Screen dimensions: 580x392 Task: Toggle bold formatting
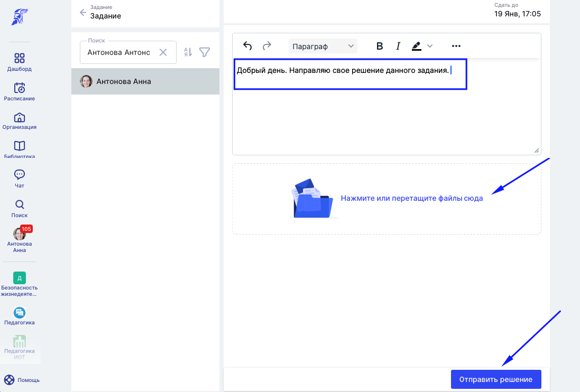pos(380,46)
